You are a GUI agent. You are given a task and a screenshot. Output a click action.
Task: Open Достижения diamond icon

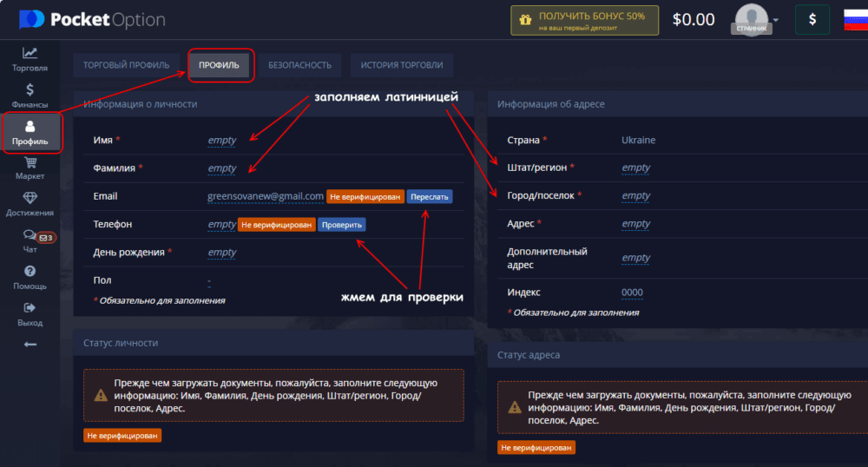point(30,199)
